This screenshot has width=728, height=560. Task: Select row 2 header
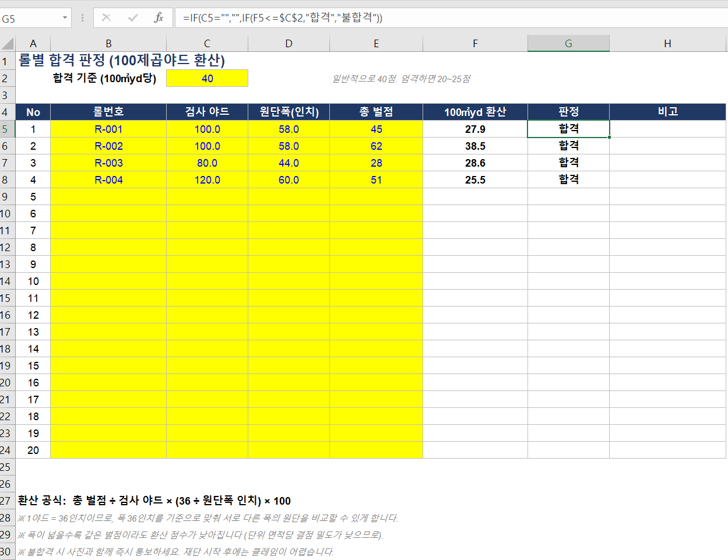[x=7, y=78]
